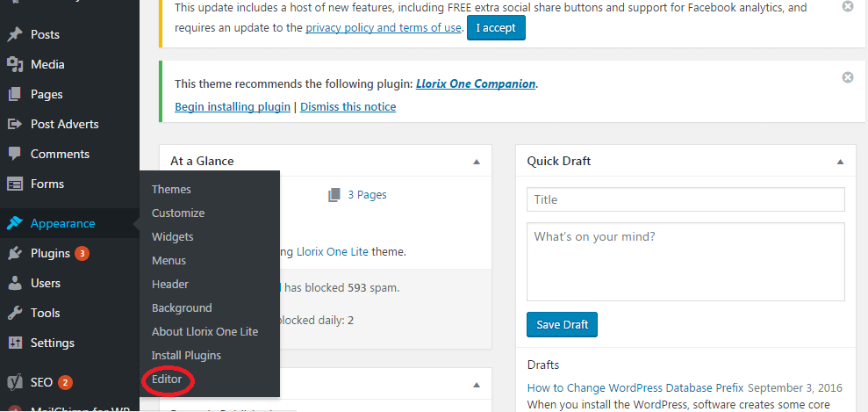Click the SEO notification count badge
The image size is (868, 412).
pyautogui.click(x=65, y=382)
